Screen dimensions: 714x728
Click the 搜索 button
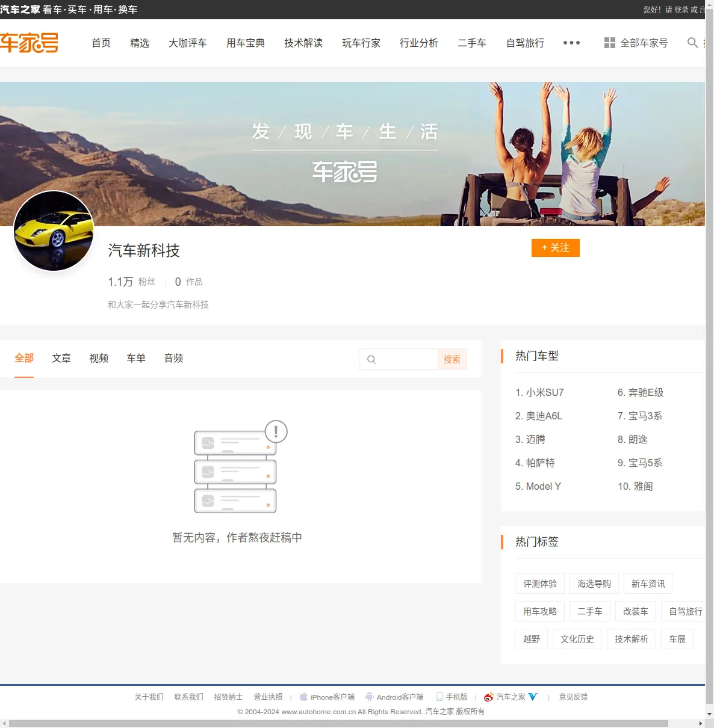[452, 359]
